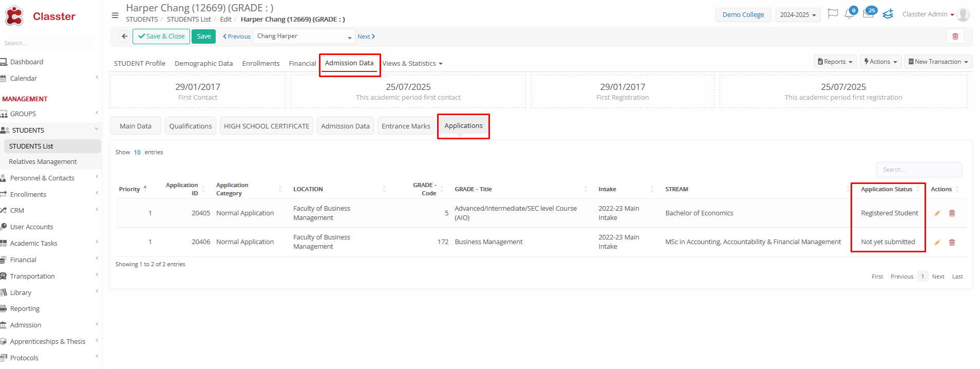
Task: Click the flag icon in header
Action: point(833,14)
